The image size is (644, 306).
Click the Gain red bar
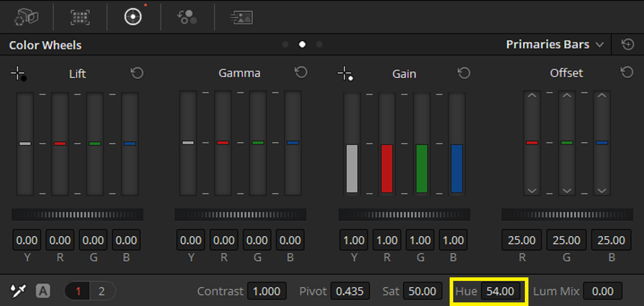pyautogui.click(x=387, y=168)
